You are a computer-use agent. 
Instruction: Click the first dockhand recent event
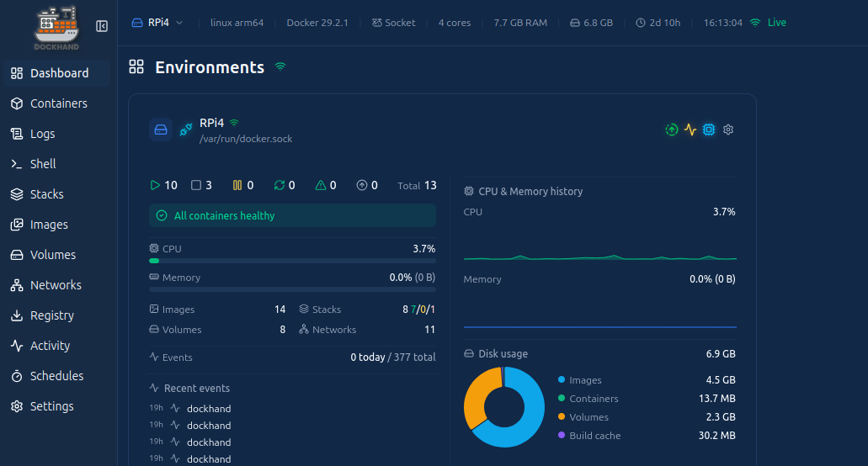tap(208, 409)
